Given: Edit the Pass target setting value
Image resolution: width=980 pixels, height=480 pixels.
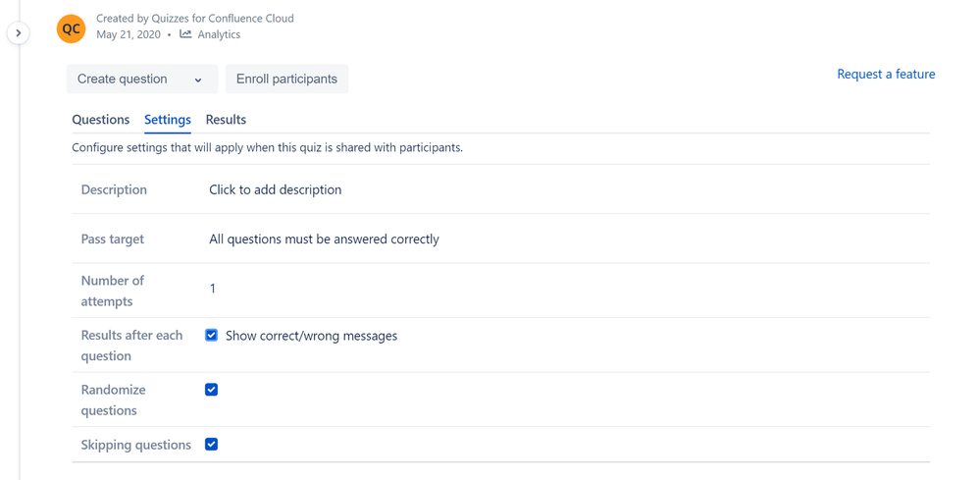Looking at the screenshot, I should click(x=324, y=239).
